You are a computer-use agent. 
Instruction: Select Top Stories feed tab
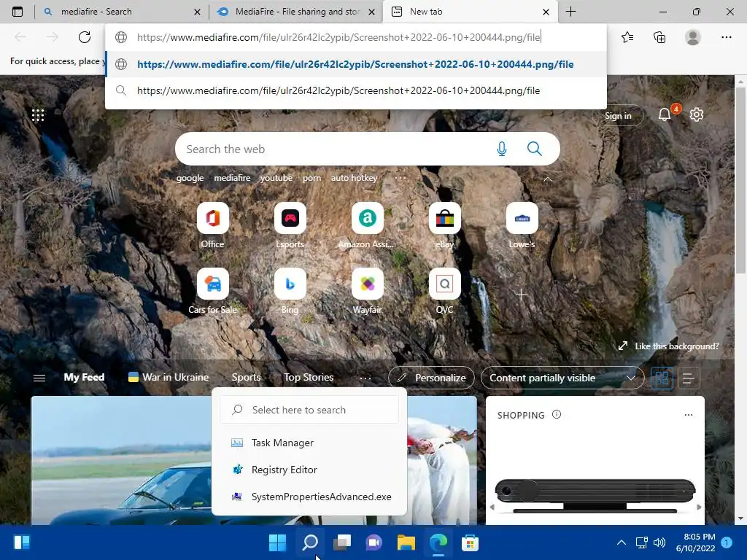pos(309,377)
